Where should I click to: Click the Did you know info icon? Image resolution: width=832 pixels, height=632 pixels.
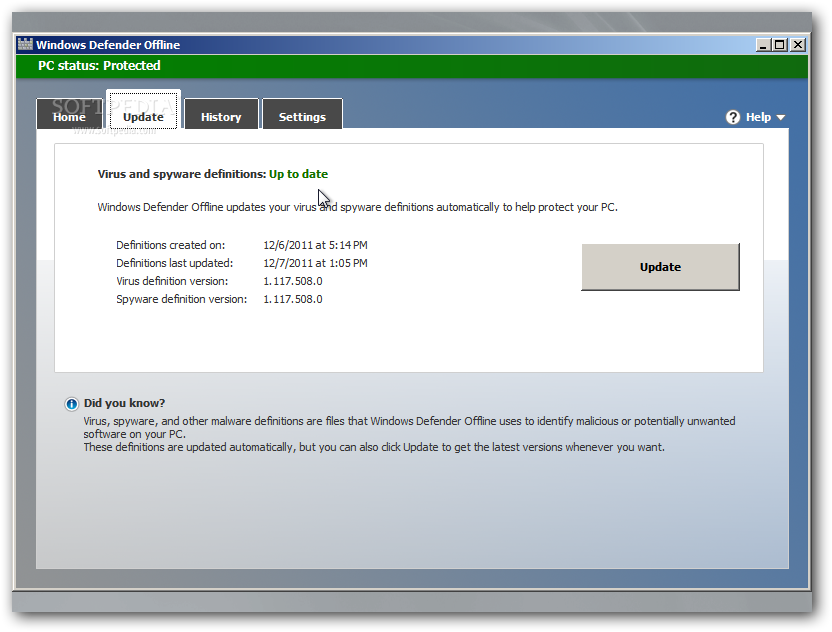(72, 404)
